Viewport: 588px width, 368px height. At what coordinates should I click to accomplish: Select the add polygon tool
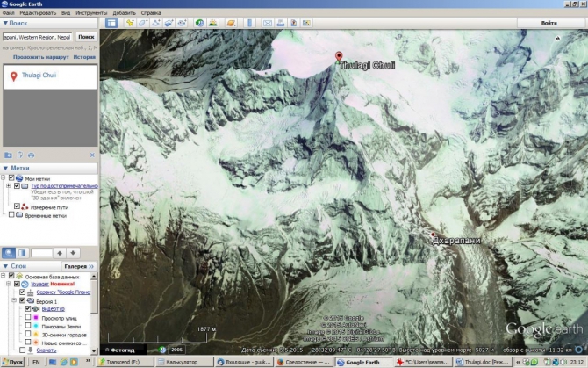pos(142,23)
